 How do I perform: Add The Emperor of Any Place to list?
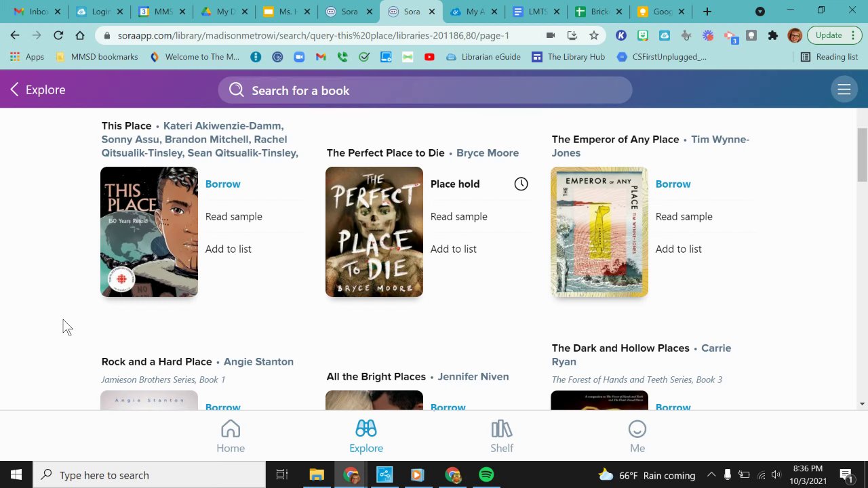click(x=678, y=249)
